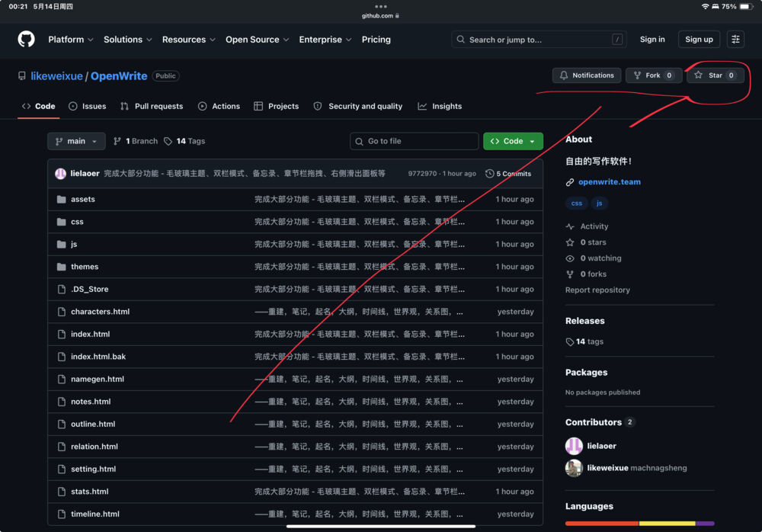Open the openwrite.team website link

point(609,182)
